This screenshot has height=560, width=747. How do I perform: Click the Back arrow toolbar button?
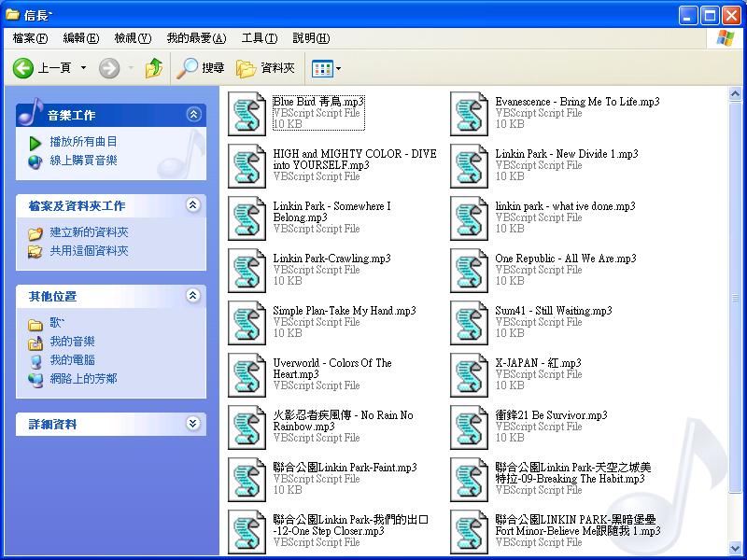tap(24, 68)
